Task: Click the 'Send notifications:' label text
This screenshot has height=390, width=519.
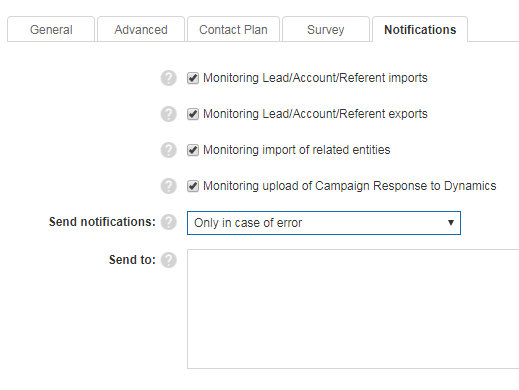Action: point(102,222)
